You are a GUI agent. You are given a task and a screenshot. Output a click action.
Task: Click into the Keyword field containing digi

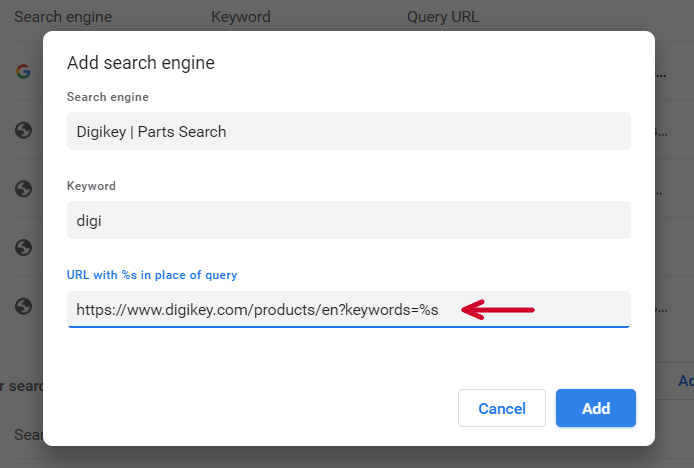(x=349, y=220)
